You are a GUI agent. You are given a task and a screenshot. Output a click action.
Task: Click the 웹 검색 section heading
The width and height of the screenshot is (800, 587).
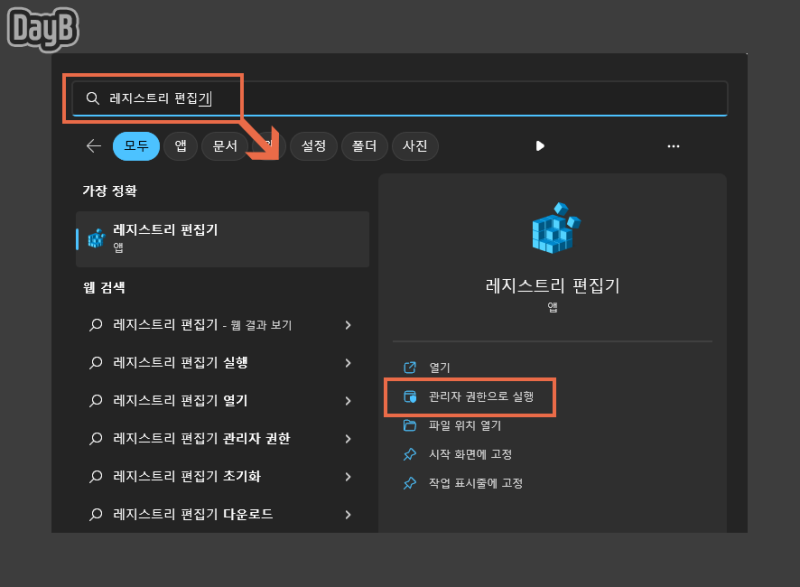[104, 288]
